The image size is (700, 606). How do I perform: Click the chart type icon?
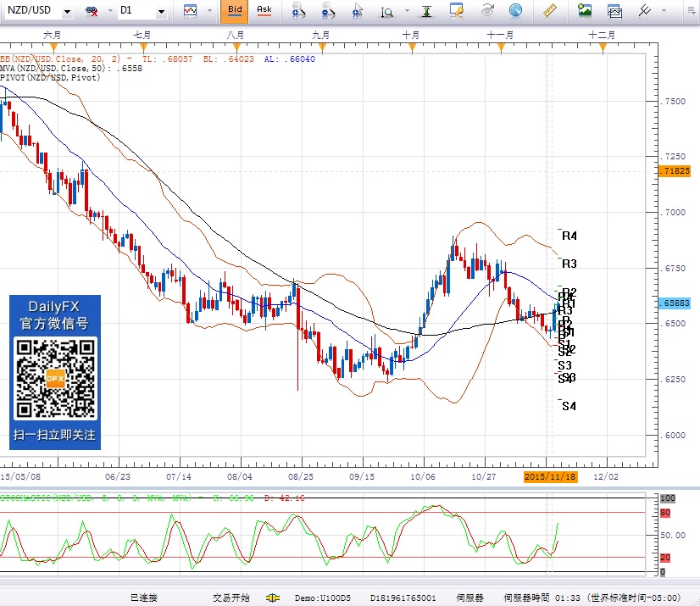[191, 11]
